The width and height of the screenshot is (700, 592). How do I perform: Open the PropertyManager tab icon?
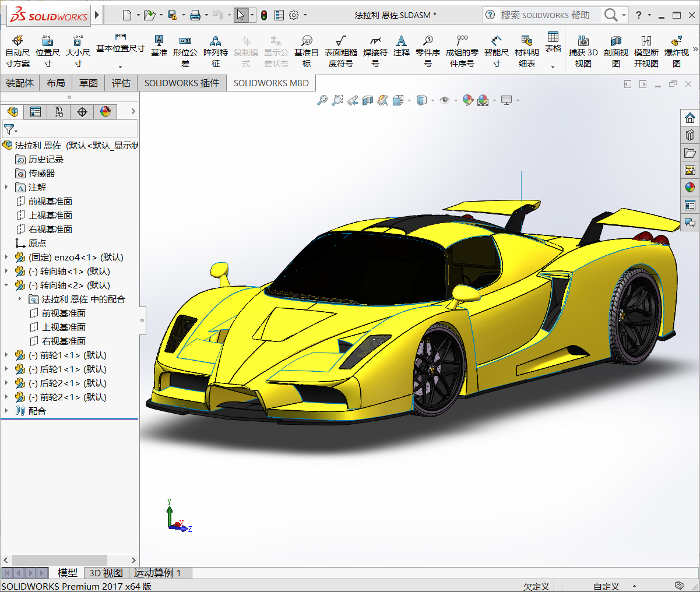[36, 111]
